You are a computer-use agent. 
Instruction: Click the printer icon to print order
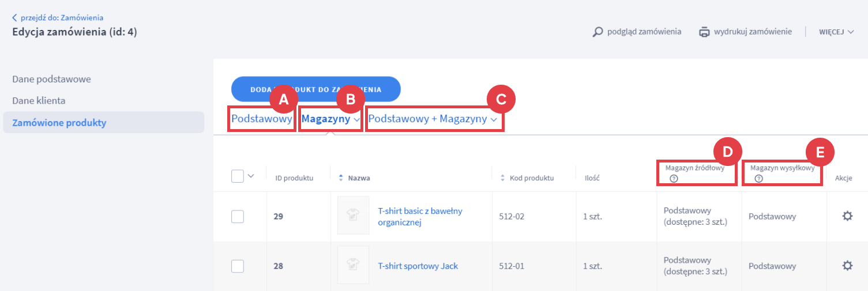pyautogui.click(x=704, y=32)
